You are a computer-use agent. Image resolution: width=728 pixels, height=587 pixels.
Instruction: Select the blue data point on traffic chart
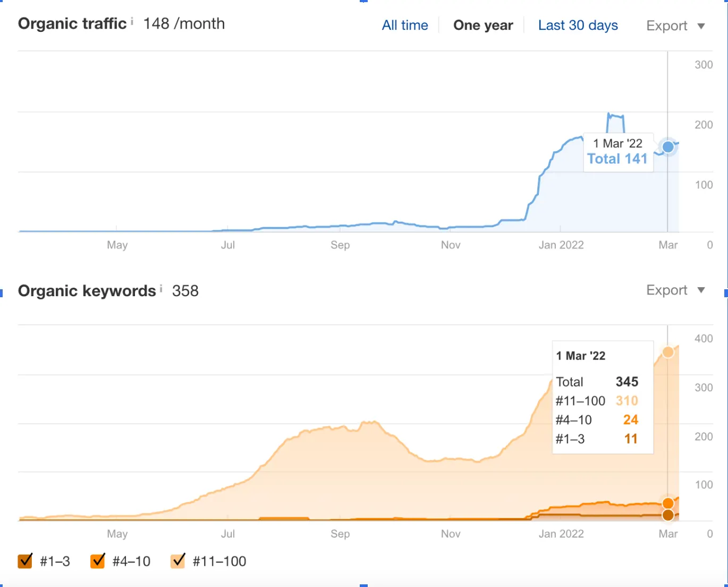pos(668,147)
